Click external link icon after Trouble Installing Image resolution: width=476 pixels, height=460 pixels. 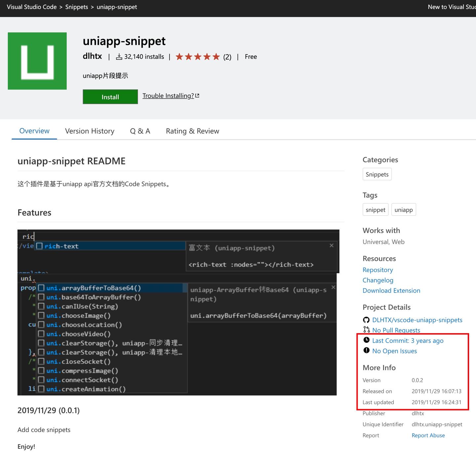197,96
